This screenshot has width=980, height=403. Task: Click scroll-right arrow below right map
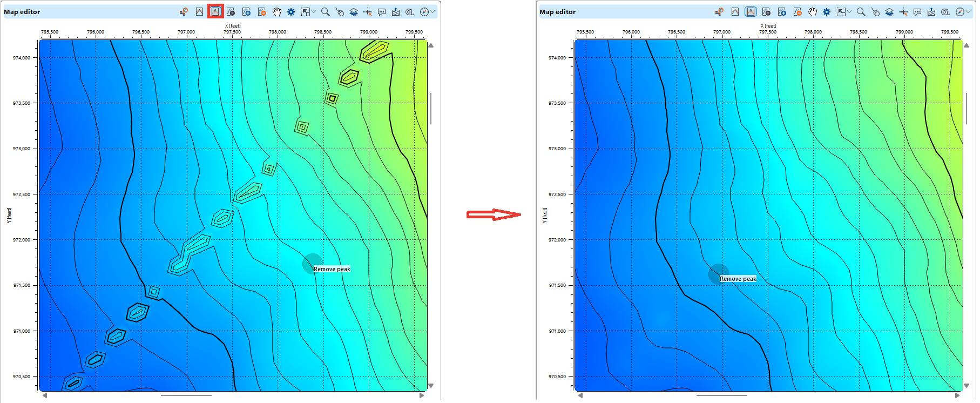pos(958,395)
